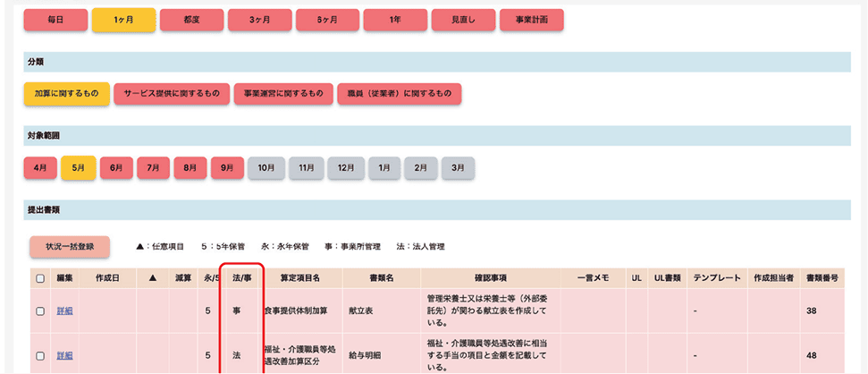Screen dimensions: 868x374
Task: Choose the 1月 month button
Action: pyautogui.click(x=384, y=167)
